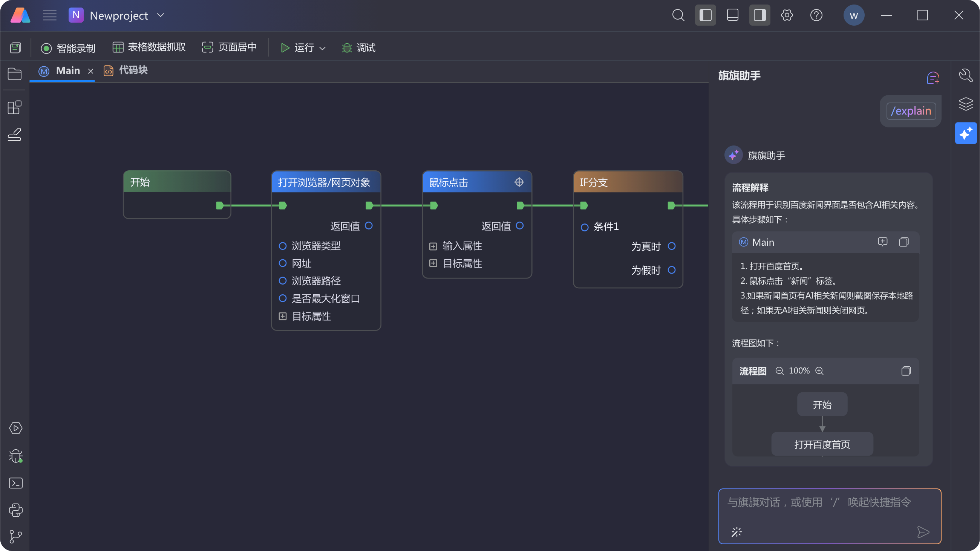Click the 表格数据抓取 button

(149, 47)
